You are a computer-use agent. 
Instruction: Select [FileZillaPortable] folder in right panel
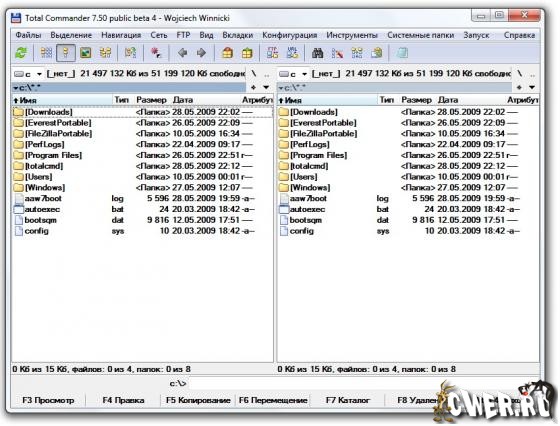tap(408, 134)
